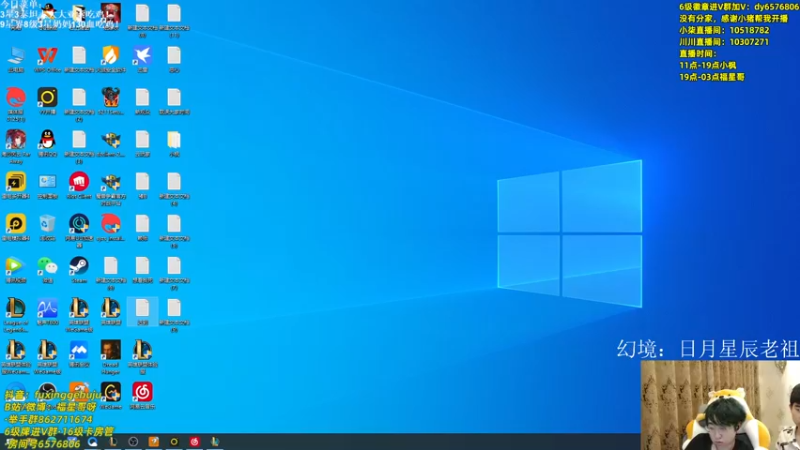Open the blue Tencent Meeting shortcut
Viewport: 800px width, 450px height.
tap(79, 350)
